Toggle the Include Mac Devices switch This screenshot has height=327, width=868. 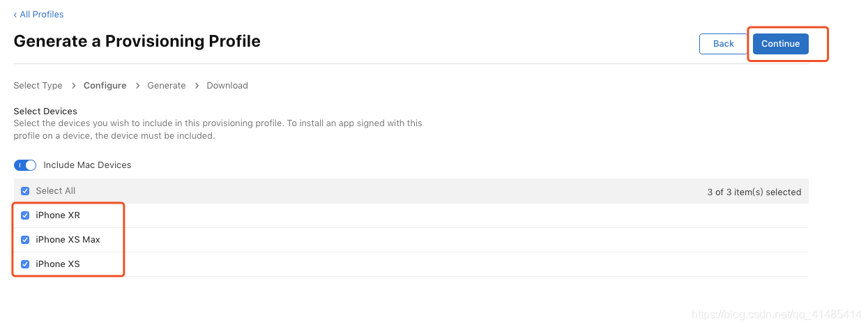click(x=25, y=165)
